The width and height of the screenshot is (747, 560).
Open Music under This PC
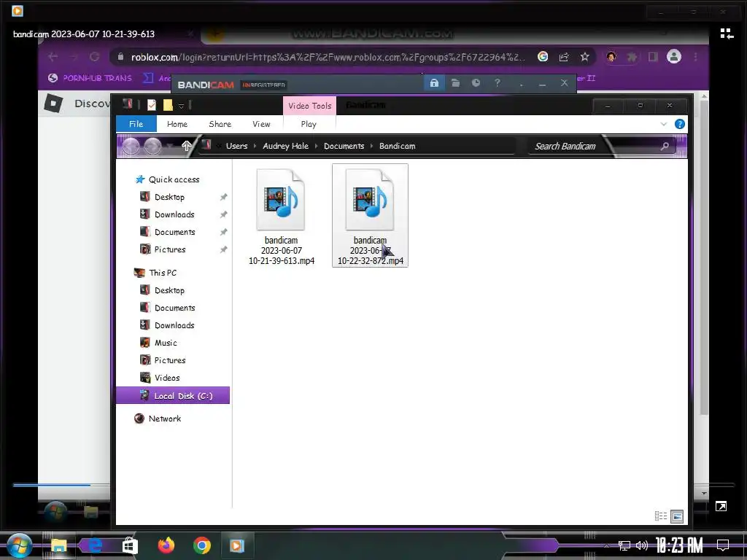click(x=166, y=343)
